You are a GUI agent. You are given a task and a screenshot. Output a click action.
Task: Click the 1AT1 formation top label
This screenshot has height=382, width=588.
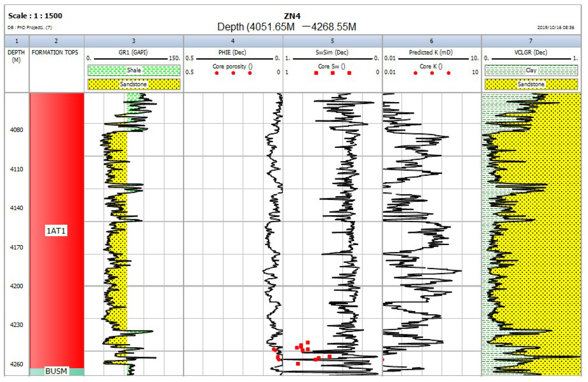[x=56, y=231]
